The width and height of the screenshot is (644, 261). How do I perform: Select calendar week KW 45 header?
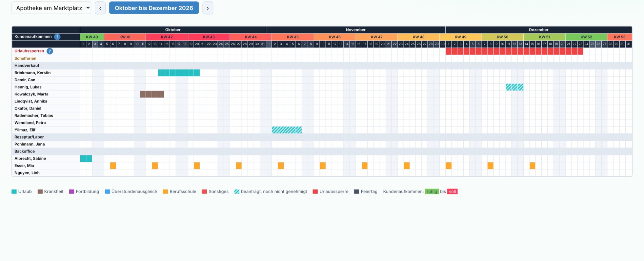click(x=293, y=37)
